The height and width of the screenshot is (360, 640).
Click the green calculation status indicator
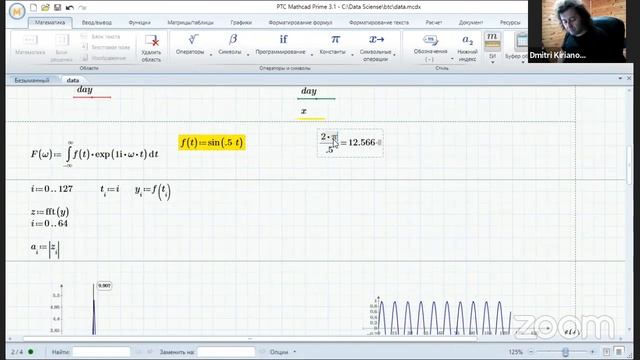tap(31, 351)
